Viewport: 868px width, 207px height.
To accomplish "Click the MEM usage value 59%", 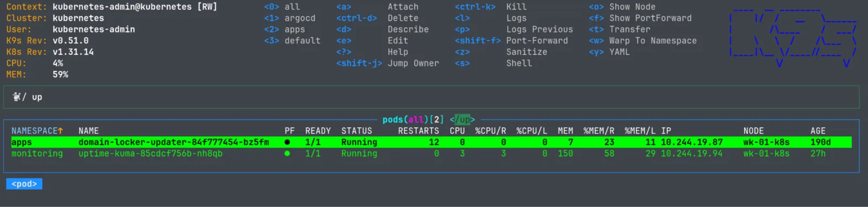I will click(60, 75).
